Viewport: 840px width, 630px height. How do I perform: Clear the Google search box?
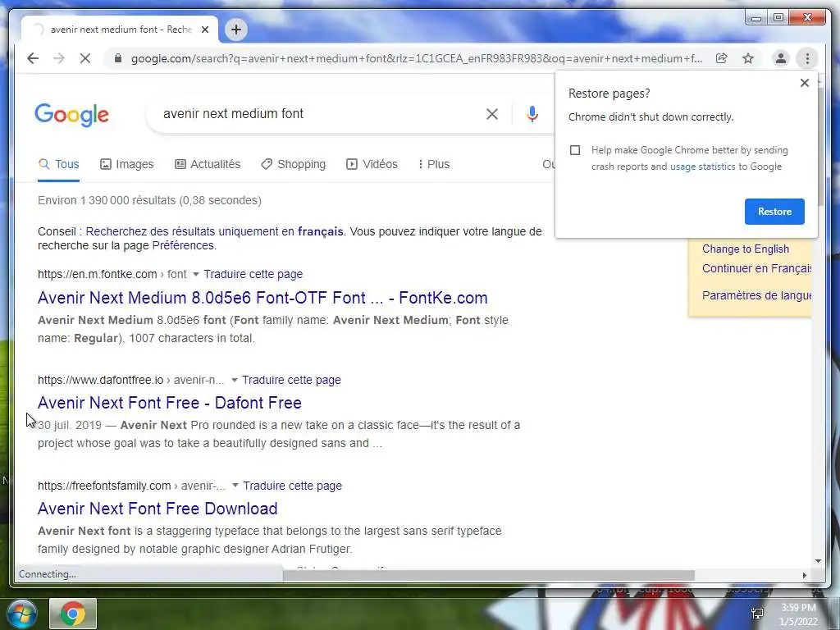(492, 113)
